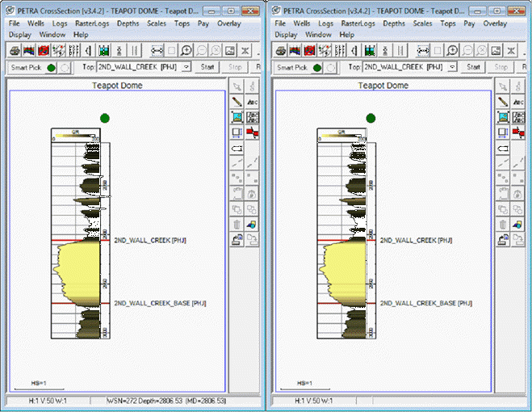This screenshot has height=412, width=532.
Task: Select Abc text tool in left window palette
Action: click(252, 102)
